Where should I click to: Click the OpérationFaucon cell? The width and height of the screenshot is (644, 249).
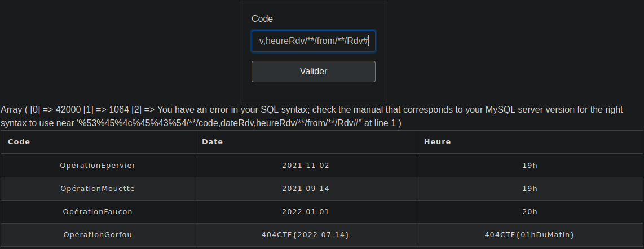coord(98,212)
